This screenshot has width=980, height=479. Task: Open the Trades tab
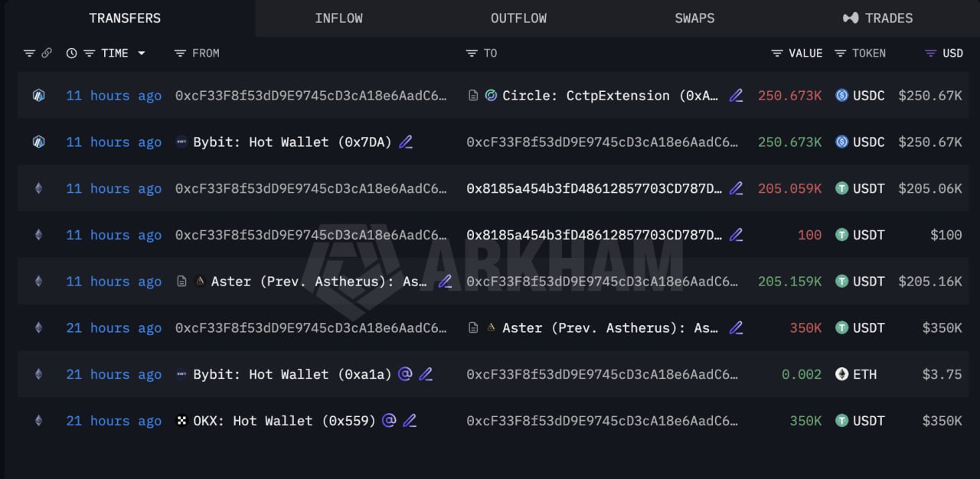(x=877, y=18)
